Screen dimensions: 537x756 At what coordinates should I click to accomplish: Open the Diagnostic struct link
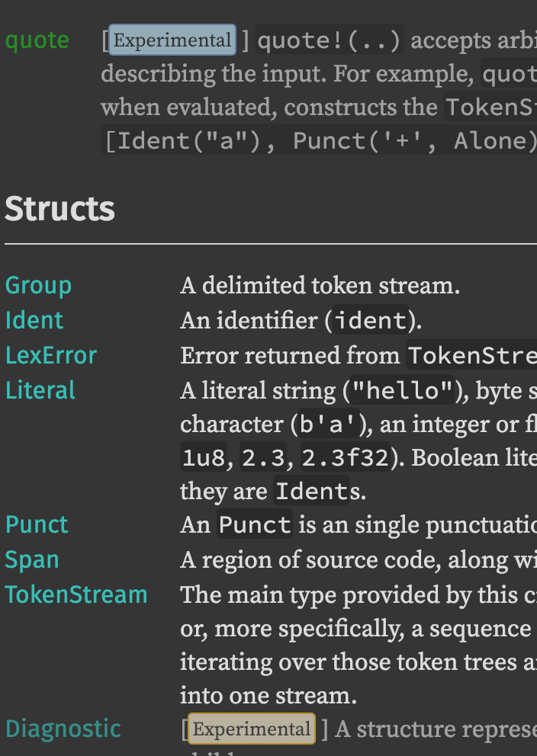(x=63, y=729)
